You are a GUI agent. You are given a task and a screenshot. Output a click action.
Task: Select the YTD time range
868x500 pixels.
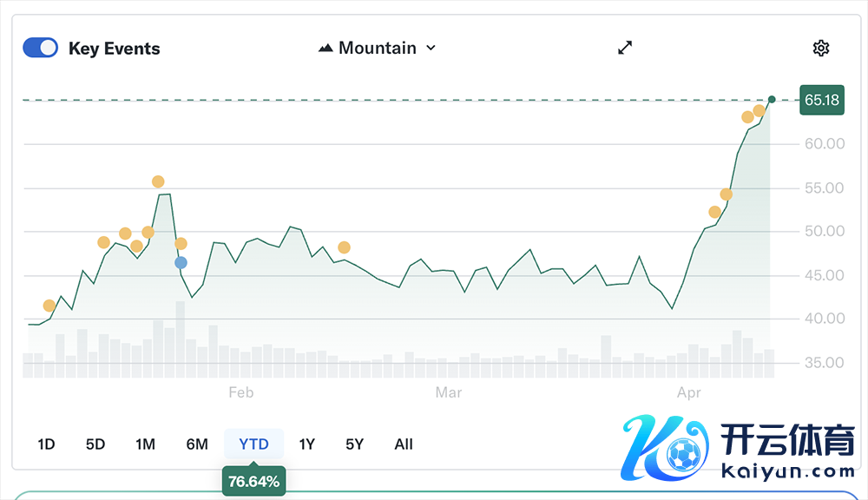253,444
